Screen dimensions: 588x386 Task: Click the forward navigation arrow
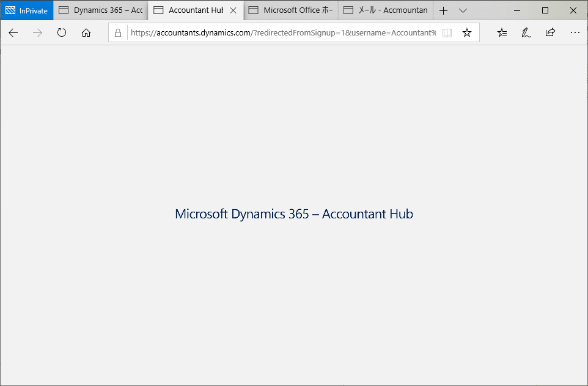(x=37, y=33)
